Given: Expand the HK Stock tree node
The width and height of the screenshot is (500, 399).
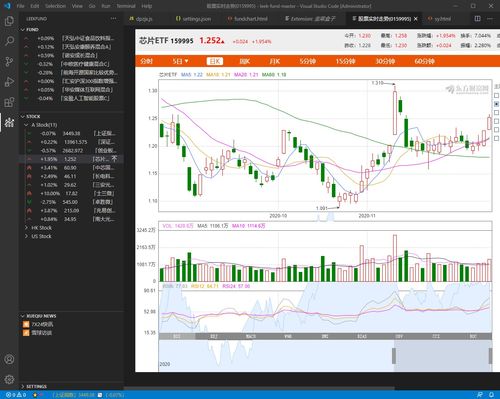Looking at the screenshot, I should point(27,228).
